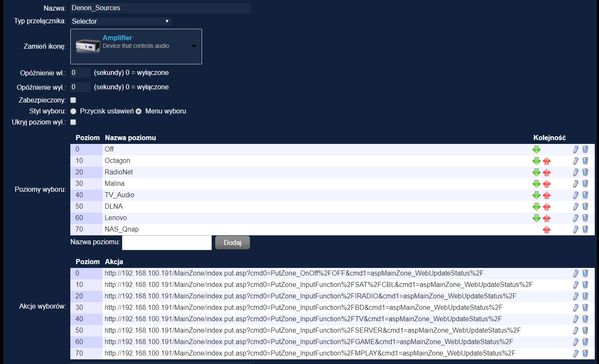Screen dimensions: 599x364
Task: Toggle the Zabezpieczony checkbox
Action: (x=73, y=100)
